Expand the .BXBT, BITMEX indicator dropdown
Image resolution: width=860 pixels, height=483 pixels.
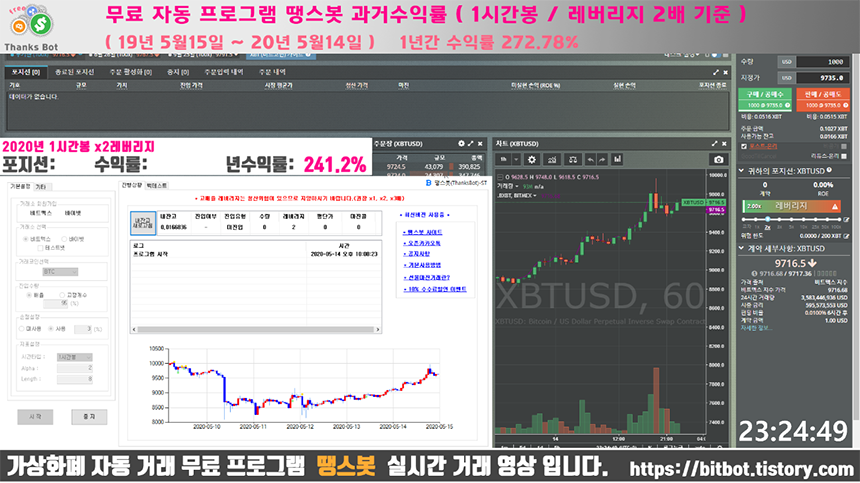pos(535,195)
